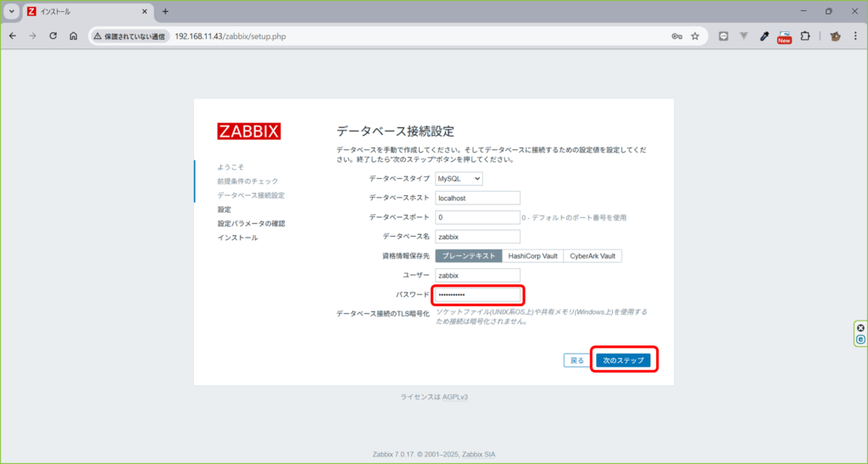This screenshot has height=464, width=868.
Task: Select 設定パラメータの確認 step in sidebar
Action: [251, 224]
